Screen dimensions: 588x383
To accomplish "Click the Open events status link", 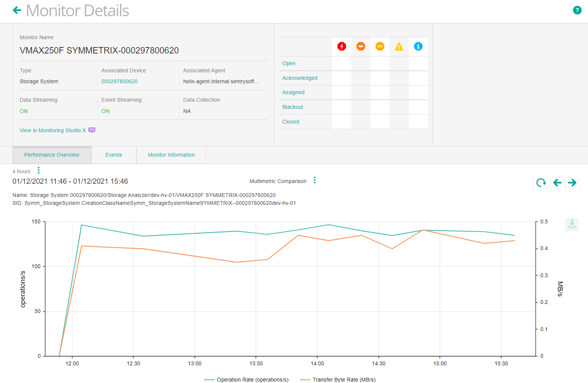I will pos(289,63).
